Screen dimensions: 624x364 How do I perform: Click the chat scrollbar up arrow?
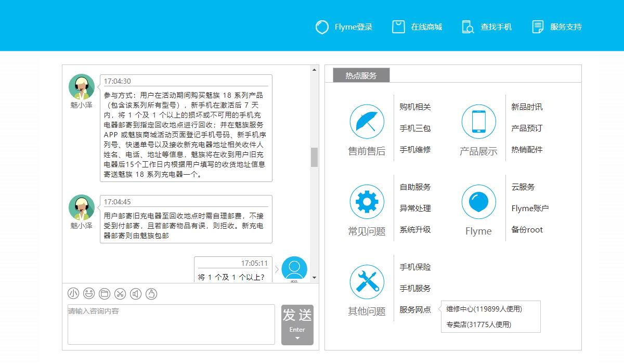[x=315, y=69]
